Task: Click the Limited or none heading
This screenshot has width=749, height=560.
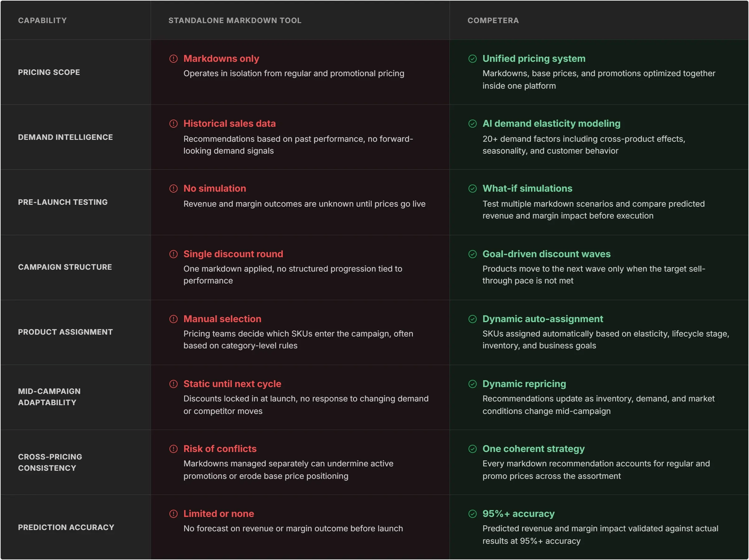Action: (x=219, y=514)
